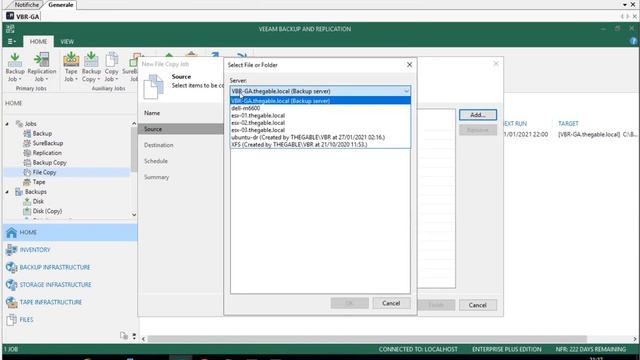This screenshot has height=360, width=640.
Task: Select Backup under Jobs tree
Action: pyautogui.click(x=42, y=133)
